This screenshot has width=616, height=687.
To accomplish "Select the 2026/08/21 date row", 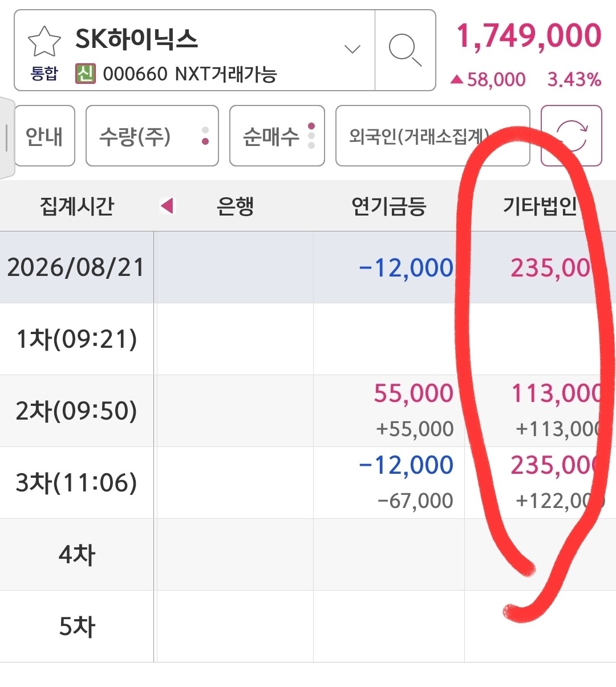I will [308, 267].
